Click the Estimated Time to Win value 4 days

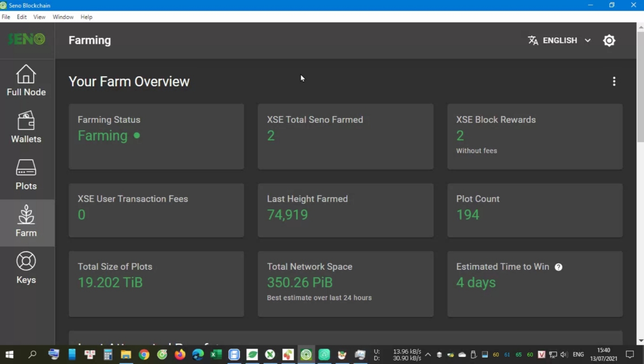tap(476, 283)
